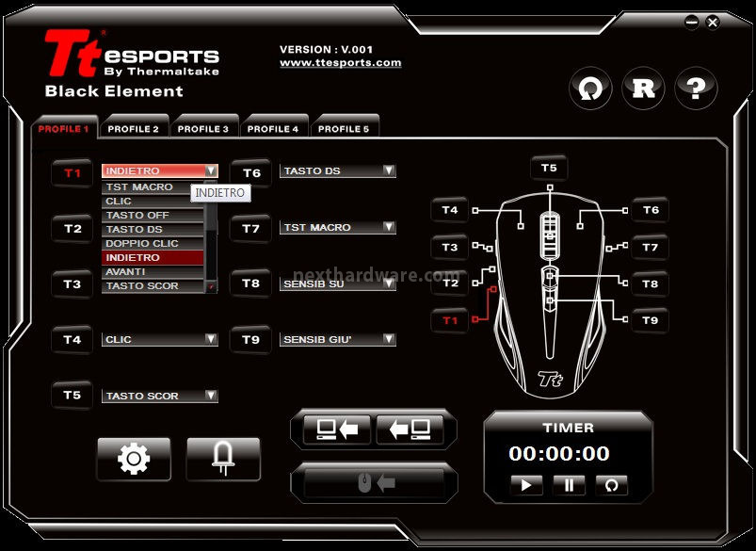Click the T9 button beside the SENSIB GIU' dropdown
This screenshot has width=756, height=551.
coord(250,340)
